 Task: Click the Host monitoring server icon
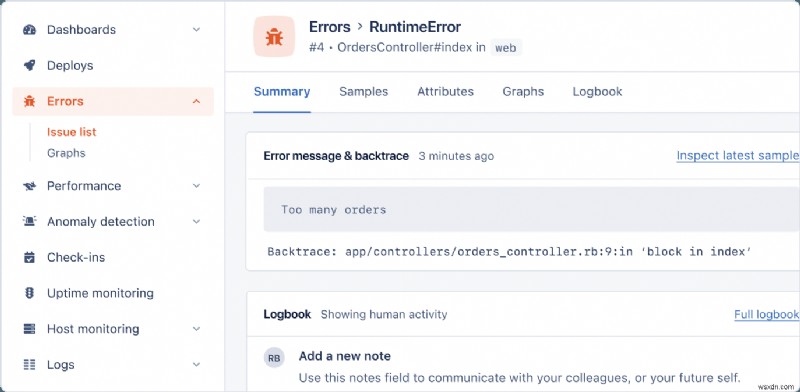point(30,329)
